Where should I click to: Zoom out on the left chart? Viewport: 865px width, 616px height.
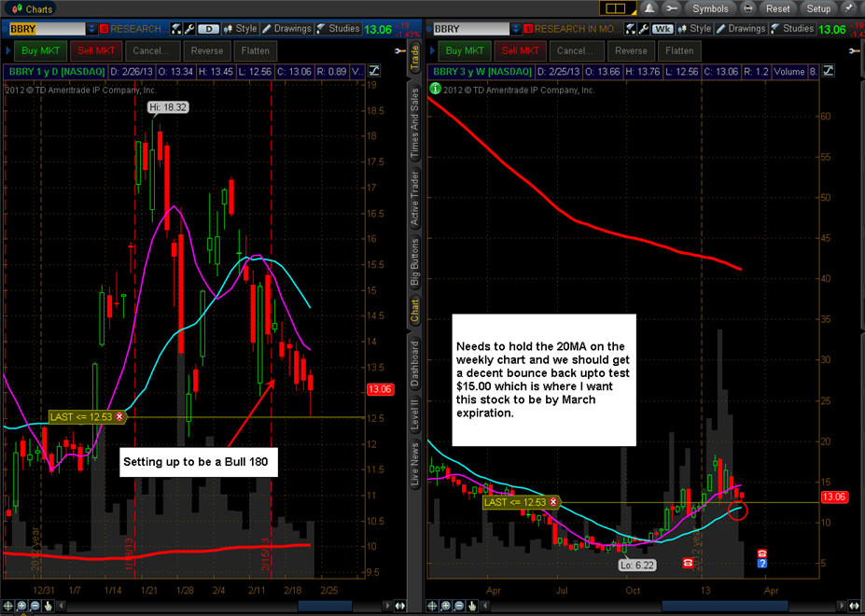(x=35, y=606)
